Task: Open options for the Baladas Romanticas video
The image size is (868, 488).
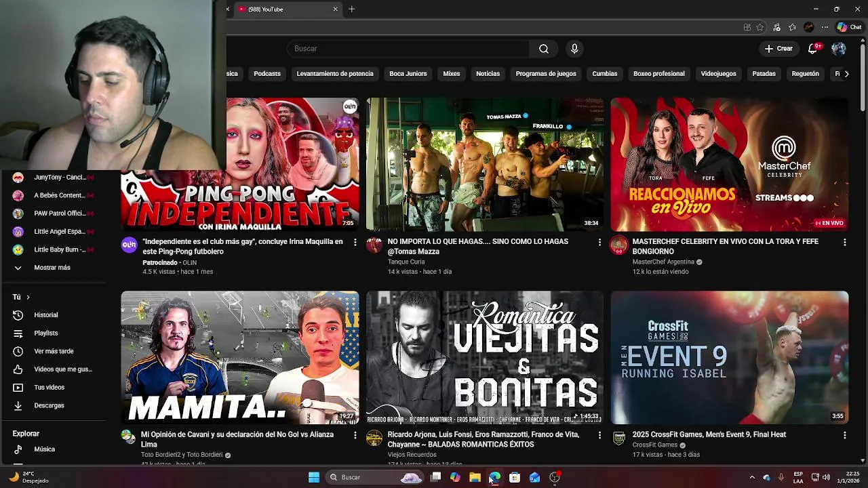Action: coord(599,435)
